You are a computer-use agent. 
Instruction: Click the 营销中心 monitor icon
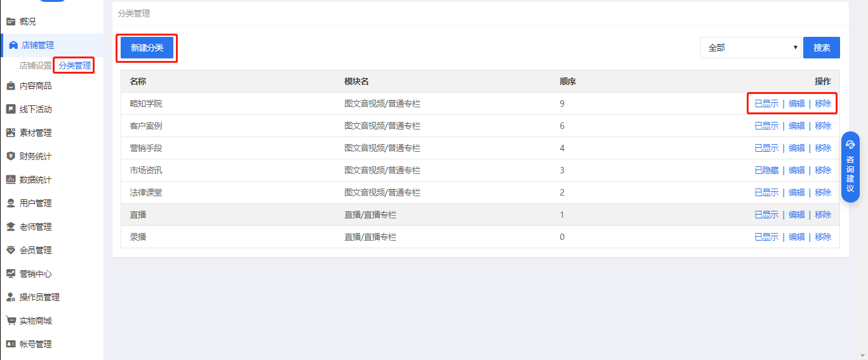pos(11,274)
